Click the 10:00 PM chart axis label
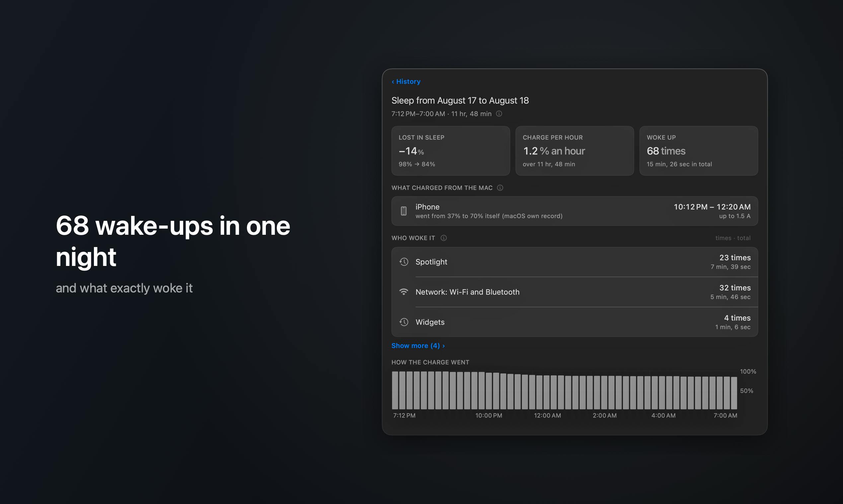This screenshot has height=504, width=843. pos(489,415)
